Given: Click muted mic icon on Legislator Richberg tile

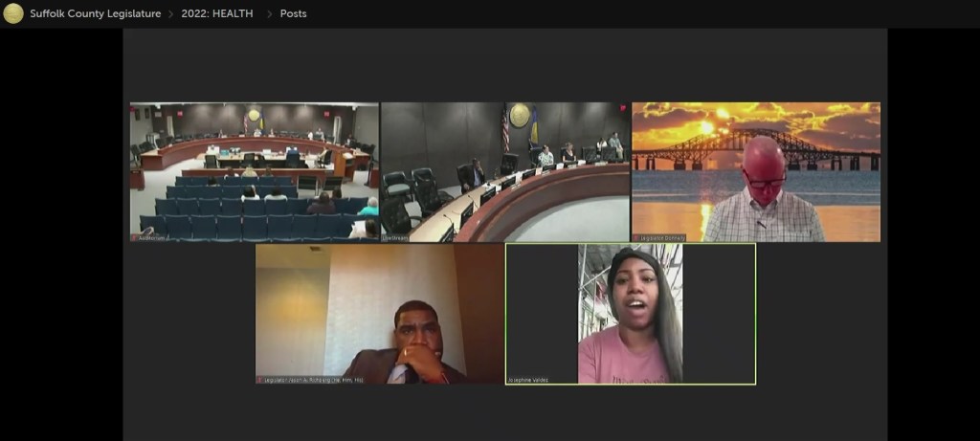Looking at the screenshot, I should pos(260,380).
